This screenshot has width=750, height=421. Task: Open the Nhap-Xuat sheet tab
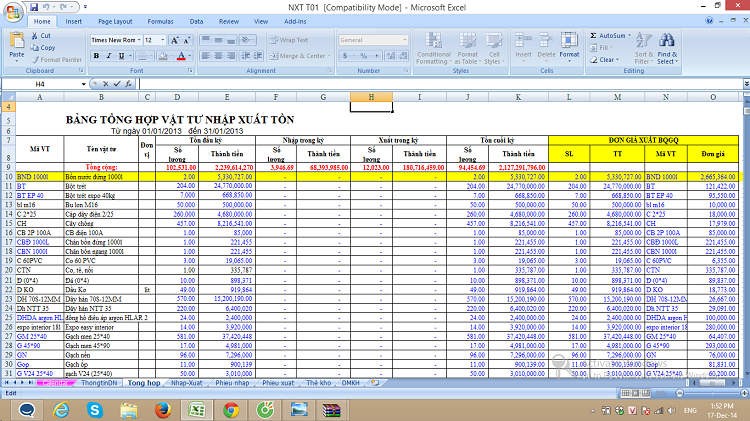click(x=187, y=383)
